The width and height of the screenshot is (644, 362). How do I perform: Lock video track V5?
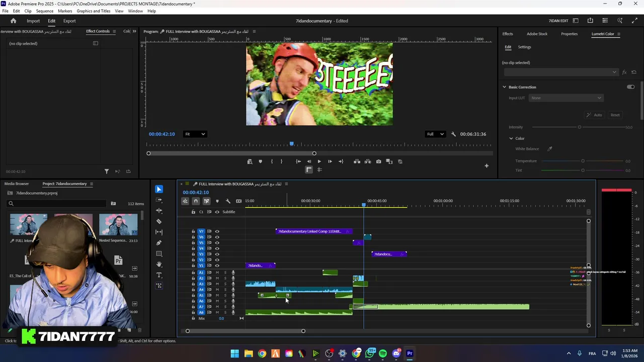click(193, 243)
